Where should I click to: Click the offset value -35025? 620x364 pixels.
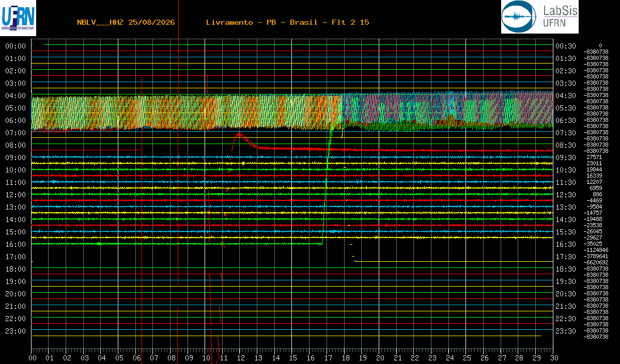point(594,244)
